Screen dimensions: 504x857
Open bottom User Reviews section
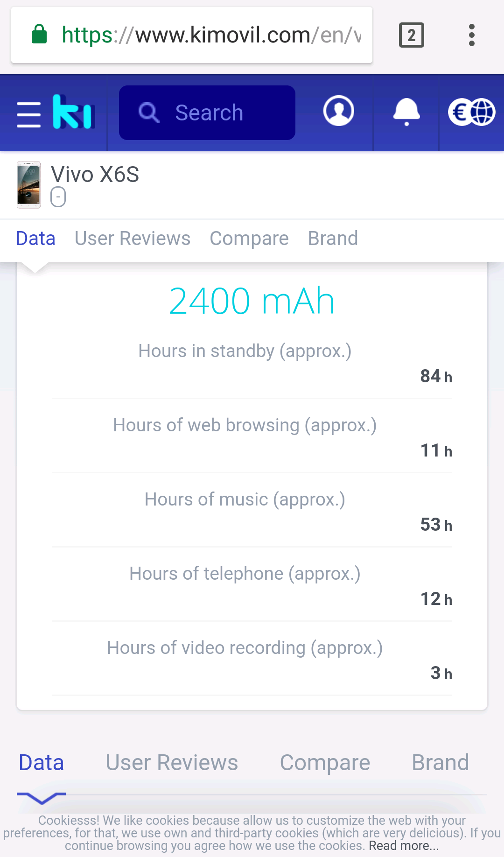coord(172,763)
